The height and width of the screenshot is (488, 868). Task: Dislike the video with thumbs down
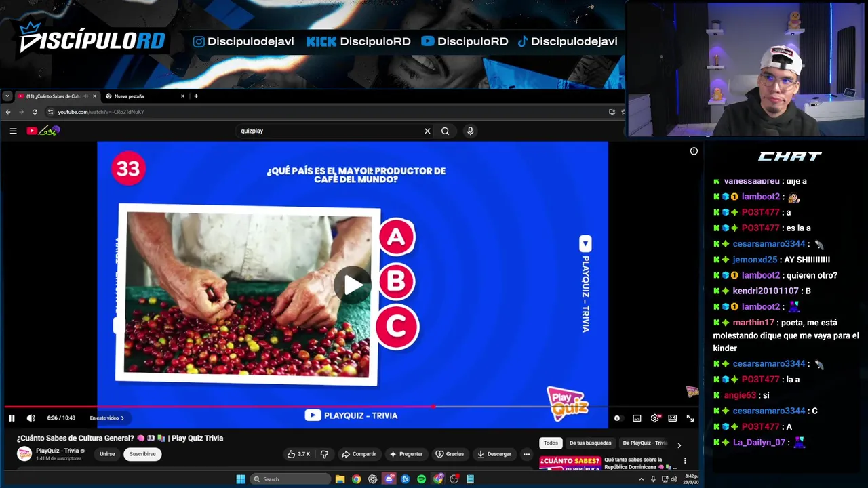[x=324, y=454]
